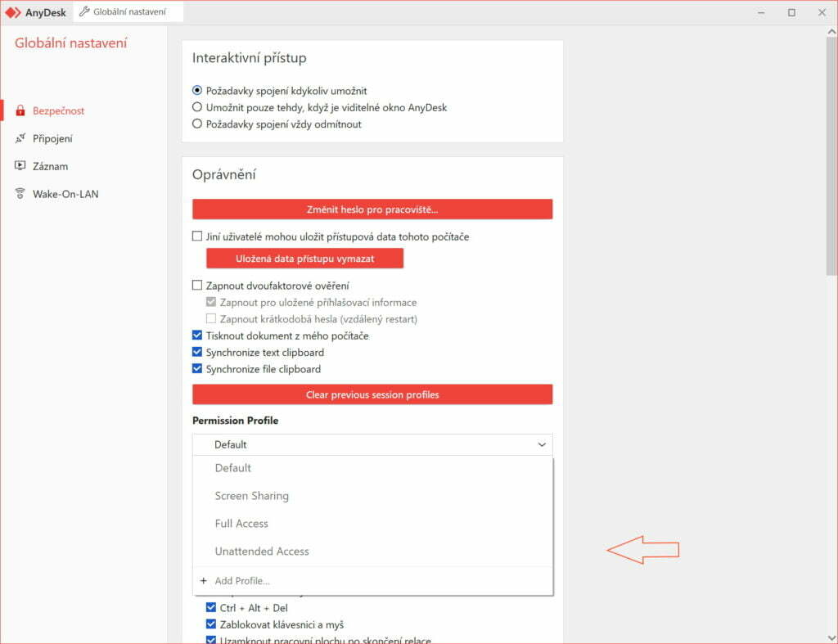The height and width of the screenshot is (644, 838).
Task: Click the 'Oprávnění' heading
Action: 224,174
